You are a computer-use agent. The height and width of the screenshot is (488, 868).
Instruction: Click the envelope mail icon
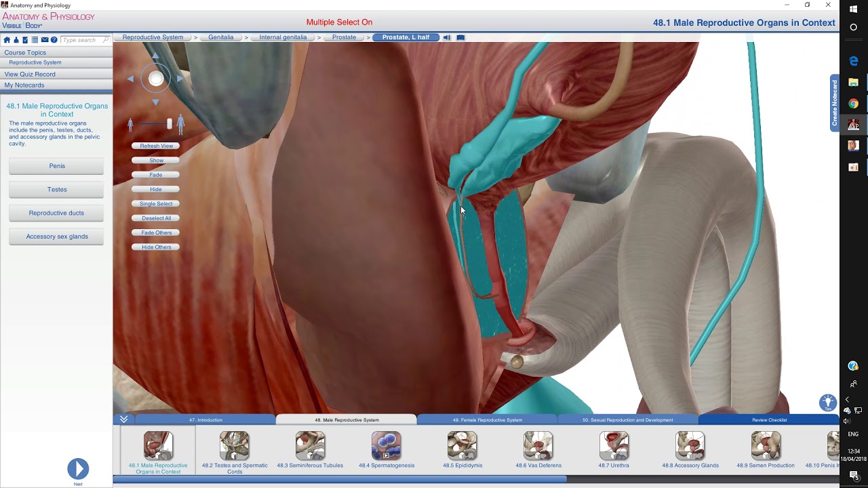point(45,40)
